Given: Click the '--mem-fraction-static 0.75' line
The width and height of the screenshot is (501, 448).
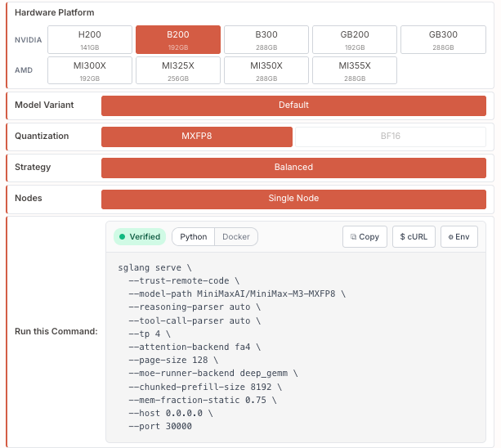Looking at the screenshot, I should pos(203,400).
